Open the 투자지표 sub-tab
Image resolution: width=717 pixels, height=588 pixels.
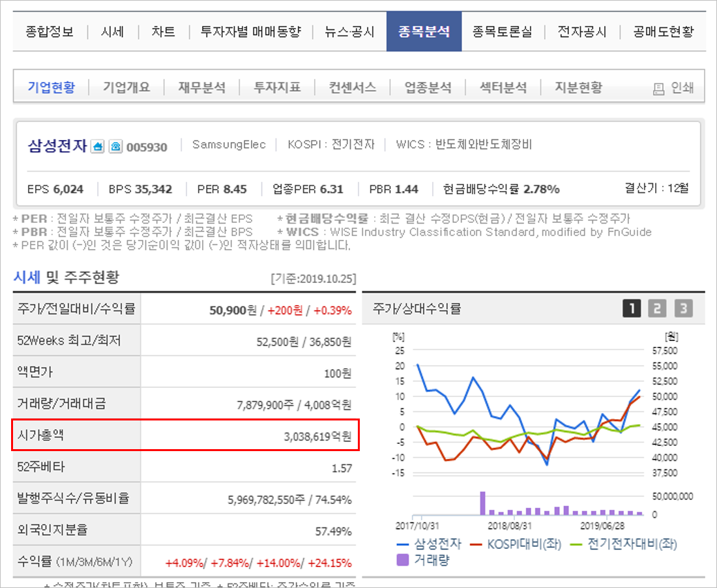[x=277, y=87]
